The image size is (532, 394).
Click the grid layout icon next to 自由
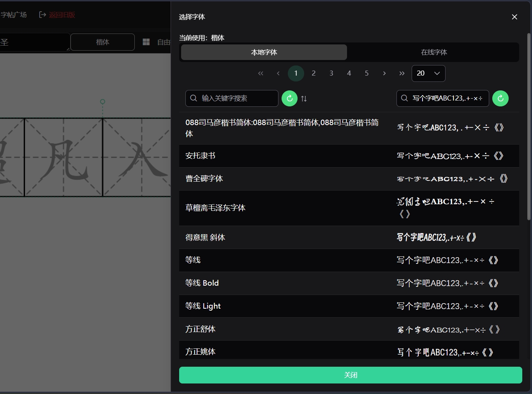[146, 42]
